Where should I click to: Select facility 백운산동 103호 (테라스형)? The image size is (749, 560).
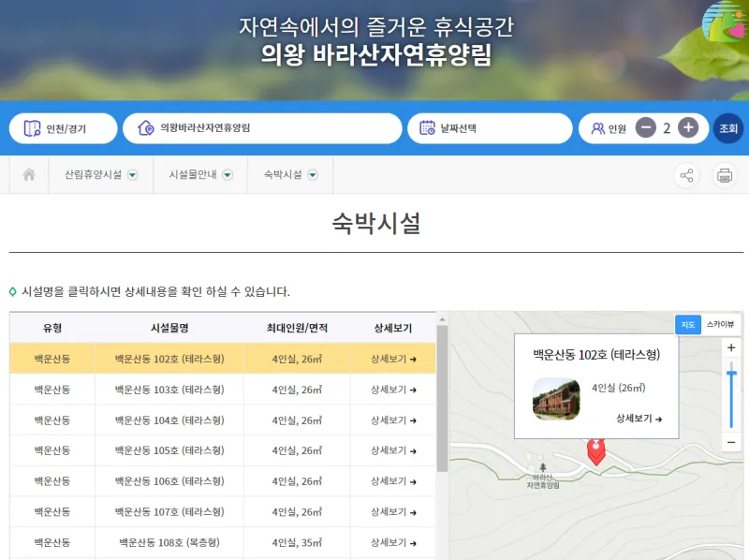click(x=169, y=390)
